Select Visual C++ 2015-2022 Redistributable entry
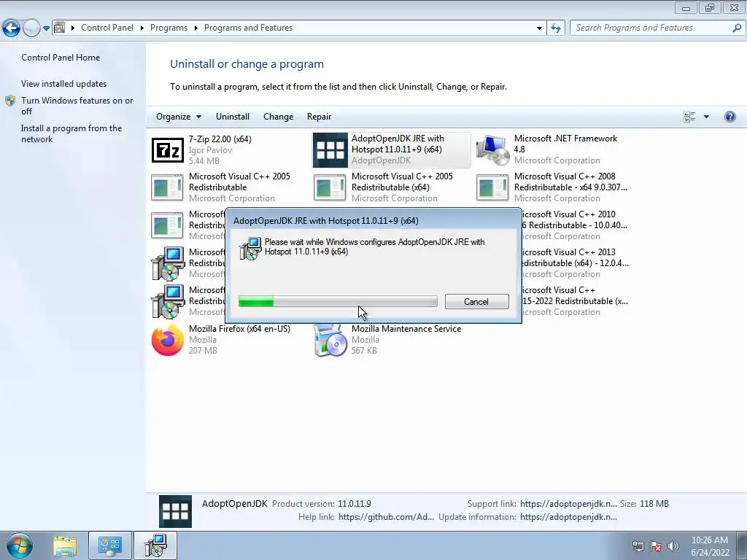 (x=575, y=301)
